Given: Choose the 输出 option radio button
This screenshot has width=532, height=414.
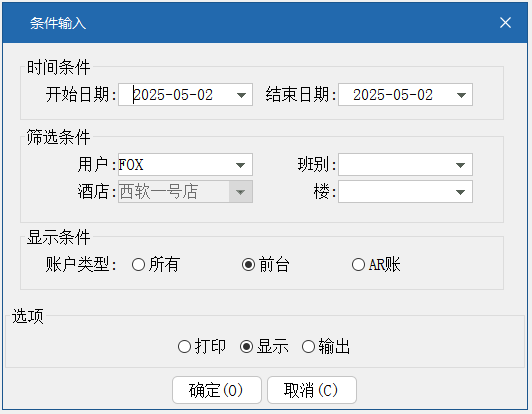Looking at the screenshot, I should point(308,347).
